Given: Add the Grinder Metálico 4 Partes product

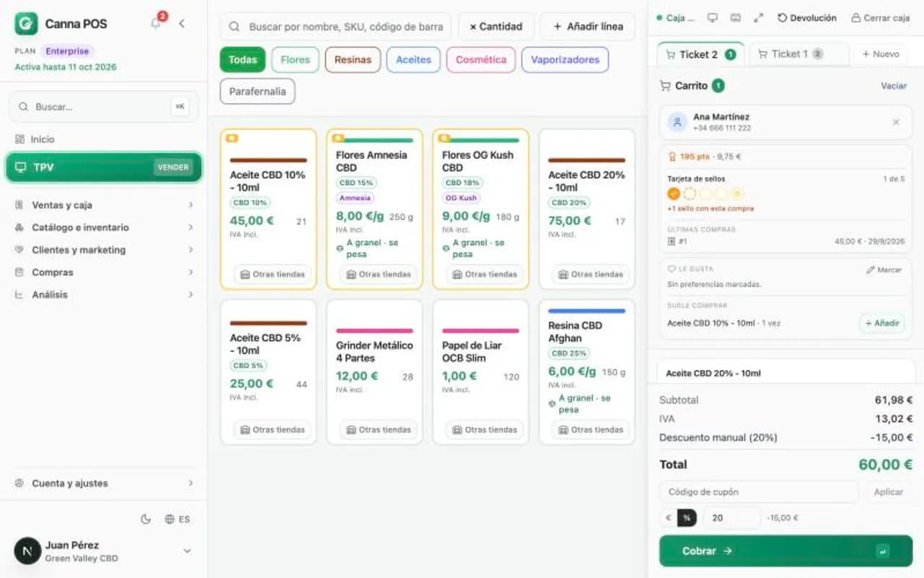Looking at the screenshot, I should (375, 372).
